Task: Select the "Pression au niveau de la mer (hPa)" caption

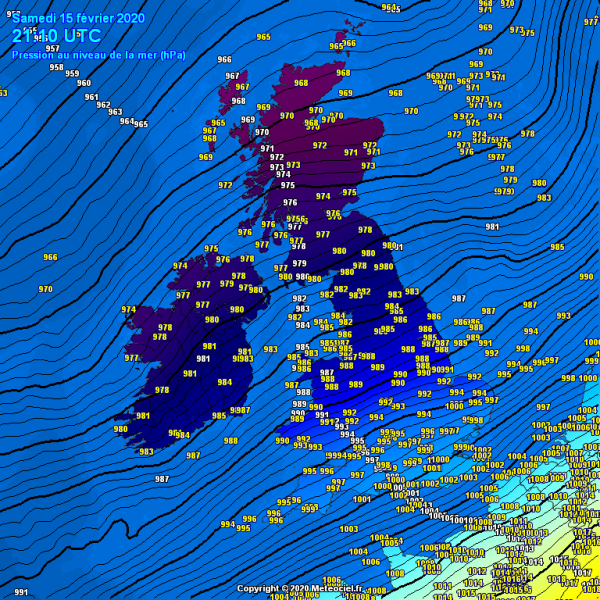Action: tap(99, 55)
